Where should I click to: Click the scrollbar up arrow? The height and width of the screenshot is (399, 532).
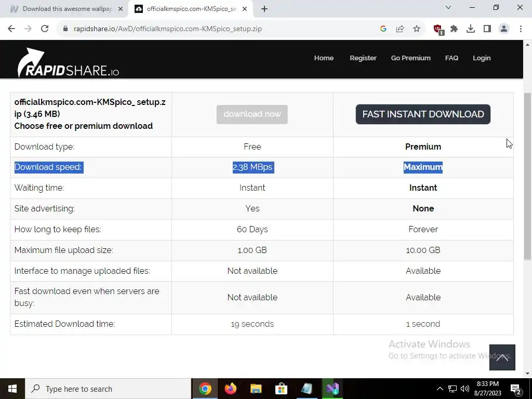click(x=527, y=45)
